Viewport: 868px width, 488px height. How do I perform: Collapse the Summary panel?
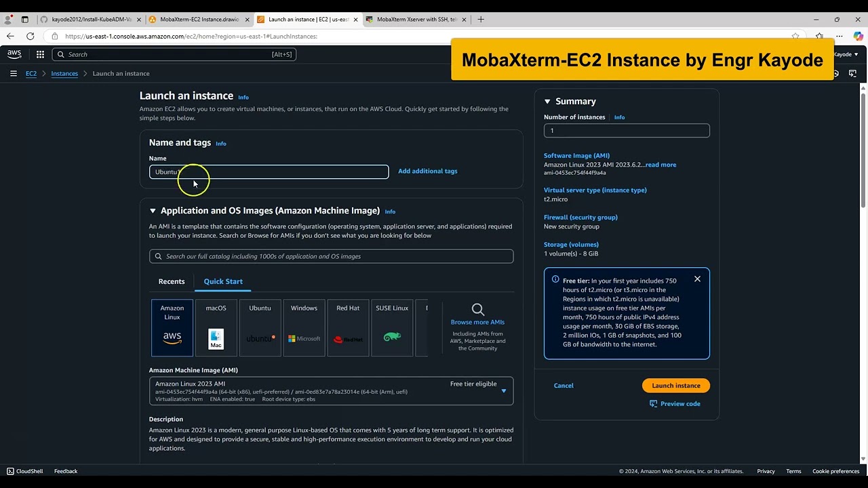(x=547, y=102)
